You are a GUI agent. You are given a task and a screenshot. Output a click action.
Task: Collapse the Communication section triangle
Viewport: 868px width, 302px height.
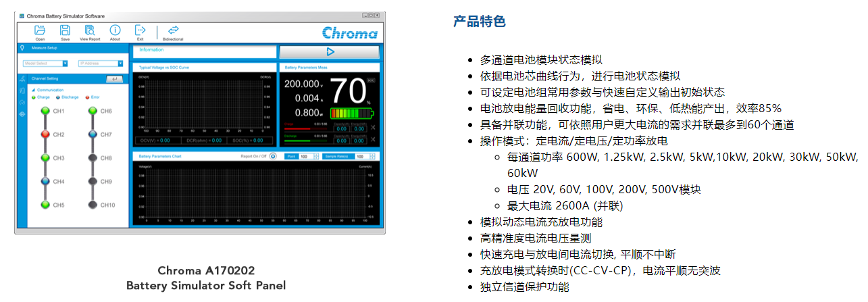[34, 90]
